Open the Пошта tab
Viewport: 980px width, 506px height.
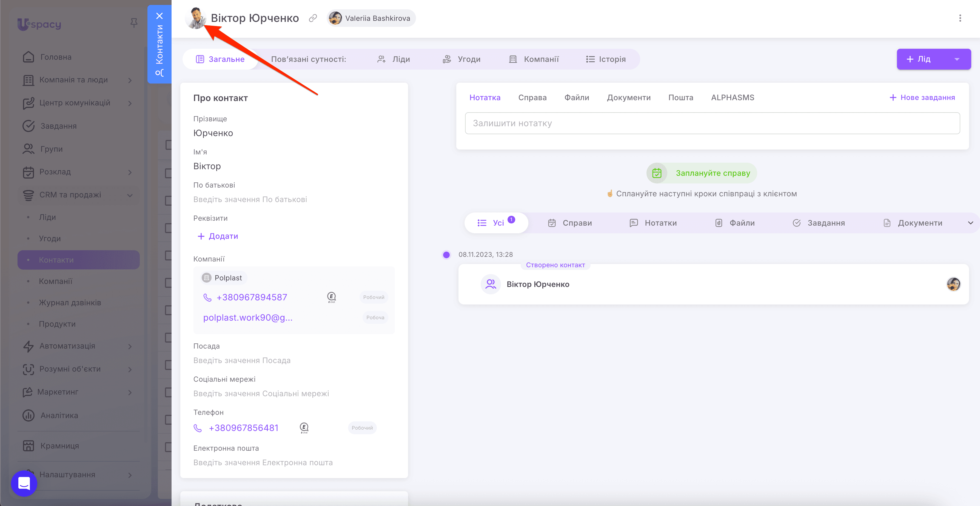[x=680, y=98]
